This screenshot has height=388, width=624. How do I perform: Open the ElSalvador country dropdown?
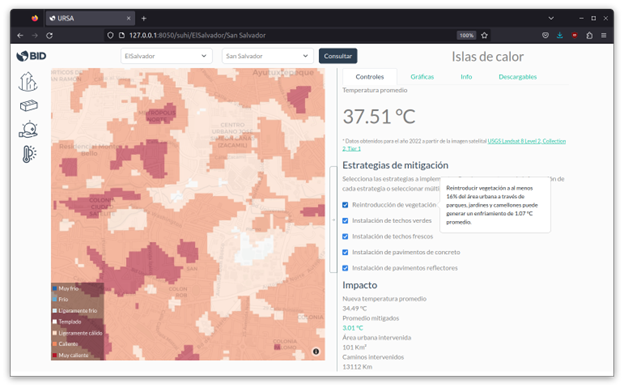pos(166,56)
